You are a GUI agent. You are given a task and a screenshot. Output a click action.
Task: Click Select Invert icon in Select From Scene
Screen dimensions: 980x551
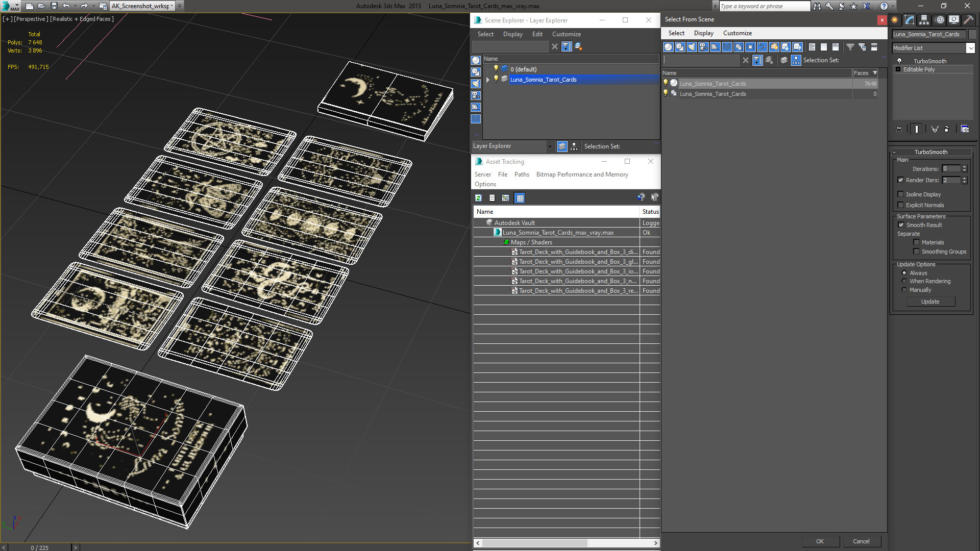click(836, 47)
